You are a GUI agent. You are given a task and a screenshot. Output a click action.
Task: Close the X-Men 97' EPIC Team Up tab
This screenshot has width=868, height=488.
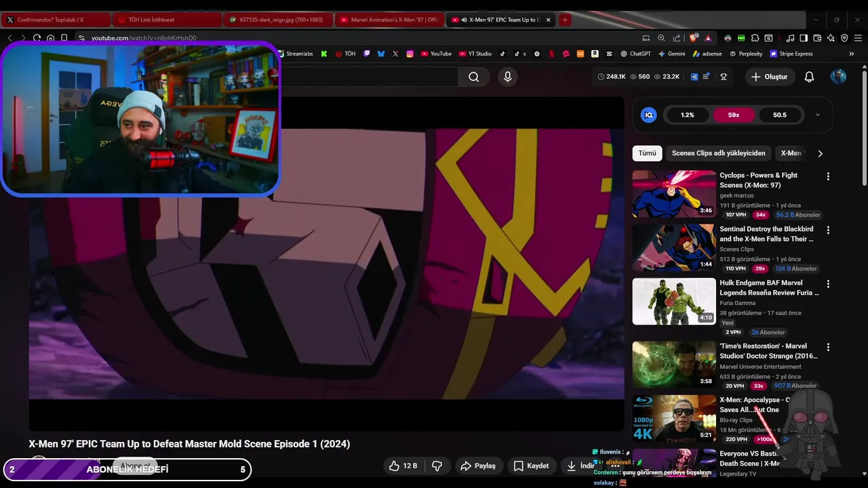point(548,20)
